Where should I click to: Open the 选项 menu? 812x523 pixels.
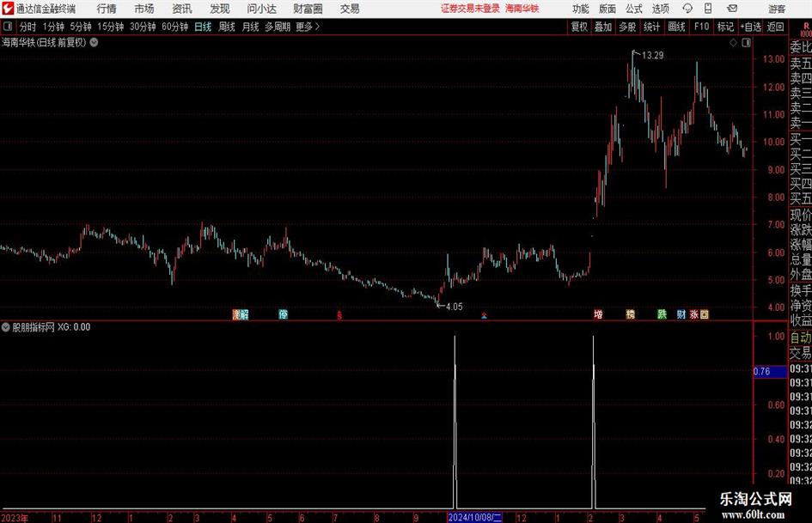[x=661, y=9]
